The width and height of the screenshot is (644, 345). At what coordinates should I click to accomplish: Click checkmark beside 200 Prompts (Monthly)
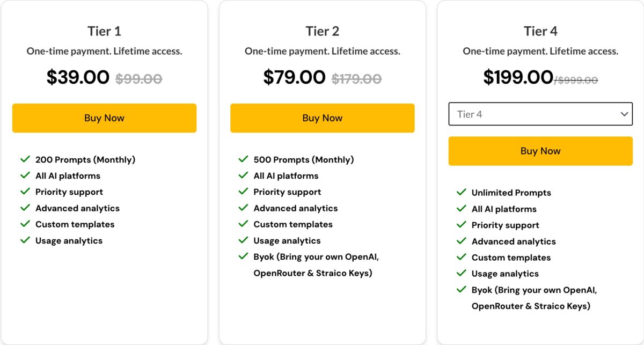click(x=25, y=159)
